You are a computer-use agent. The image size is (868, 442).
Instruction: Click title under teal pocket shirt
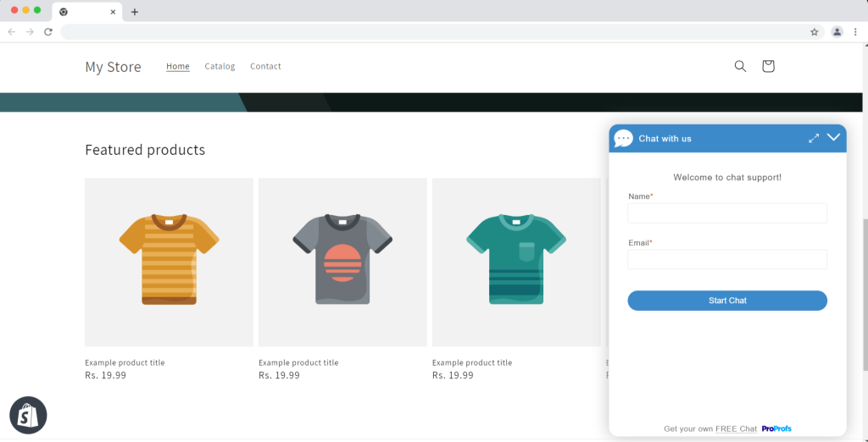(472, 363)
